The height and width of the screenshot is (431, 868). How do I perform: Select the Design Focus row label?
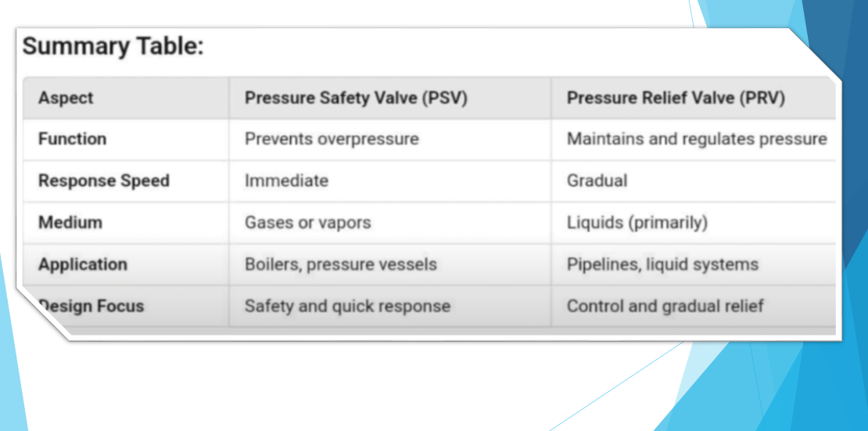[x=92, y=306]
